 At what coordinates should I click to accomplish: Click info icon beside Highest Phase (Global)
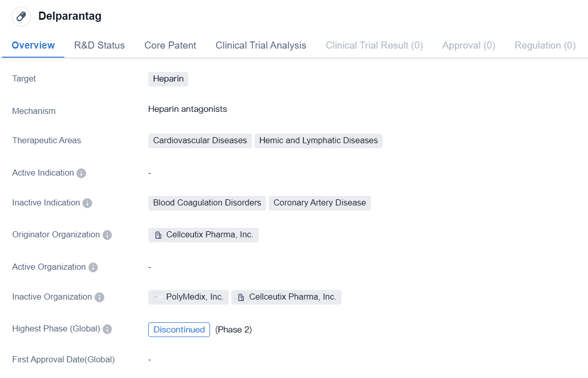click(107, 329)
